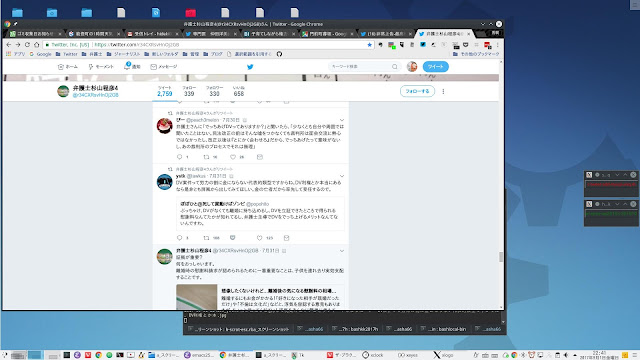Viewport: 640px width, 360px height.
Task: Open notifications bell icon
Action: click(x=127, y=66)
